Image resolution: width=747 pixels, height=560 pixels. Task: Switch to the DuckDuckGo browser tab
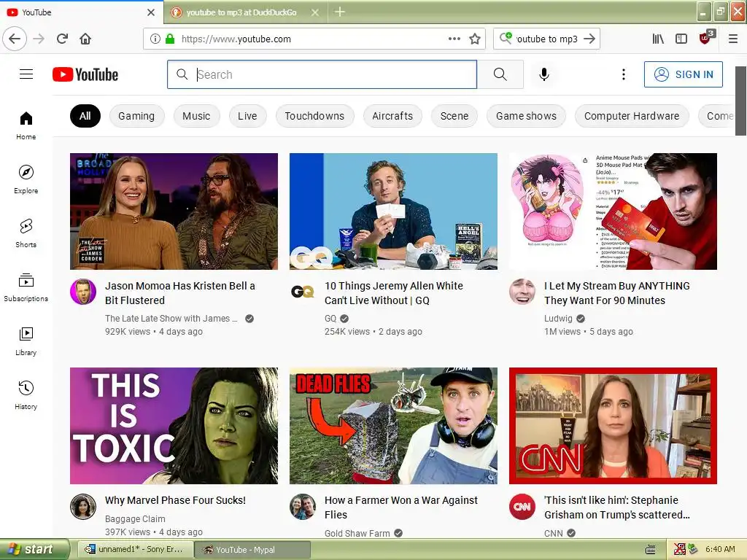(241, 12)
